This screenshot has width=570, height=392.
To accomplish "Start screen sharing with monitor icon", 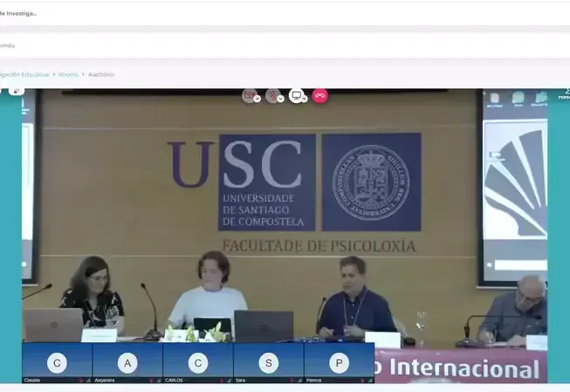I will 297,95.
